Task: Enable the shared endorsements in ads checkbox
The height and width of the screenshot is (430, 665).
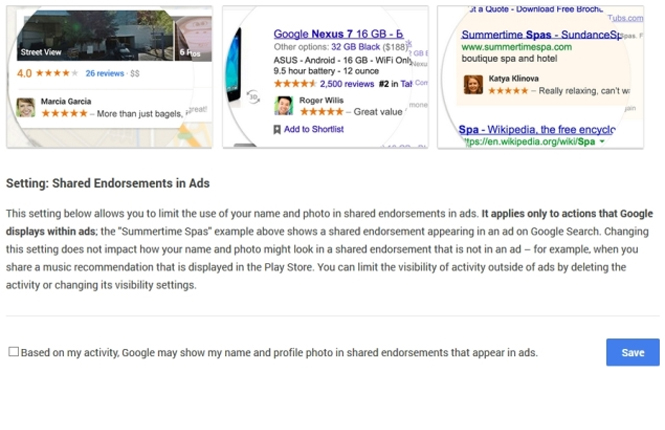Action: (14, 352)
